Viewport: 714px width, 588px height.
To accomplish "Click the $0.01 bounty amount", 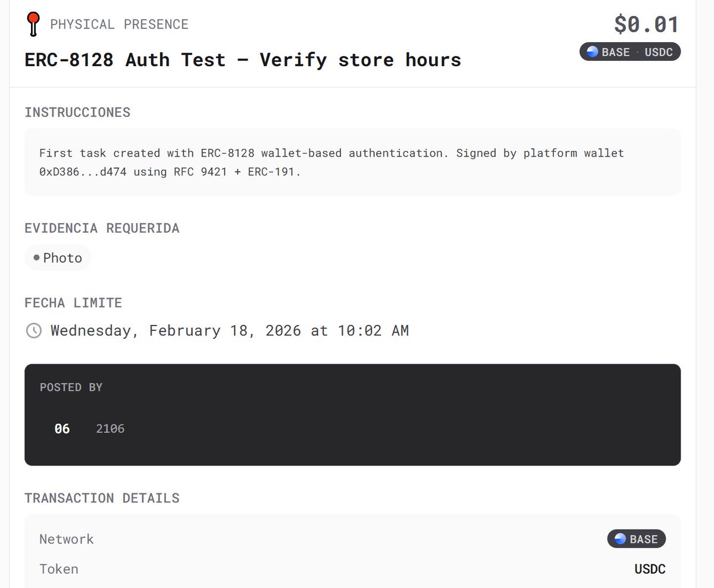I will click(x=647, y=24).
